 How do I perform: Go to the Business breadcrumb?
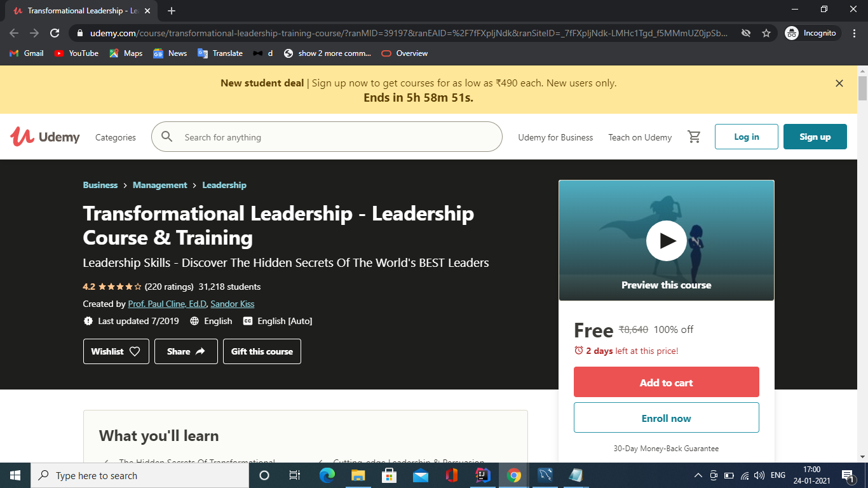[100, 185]
